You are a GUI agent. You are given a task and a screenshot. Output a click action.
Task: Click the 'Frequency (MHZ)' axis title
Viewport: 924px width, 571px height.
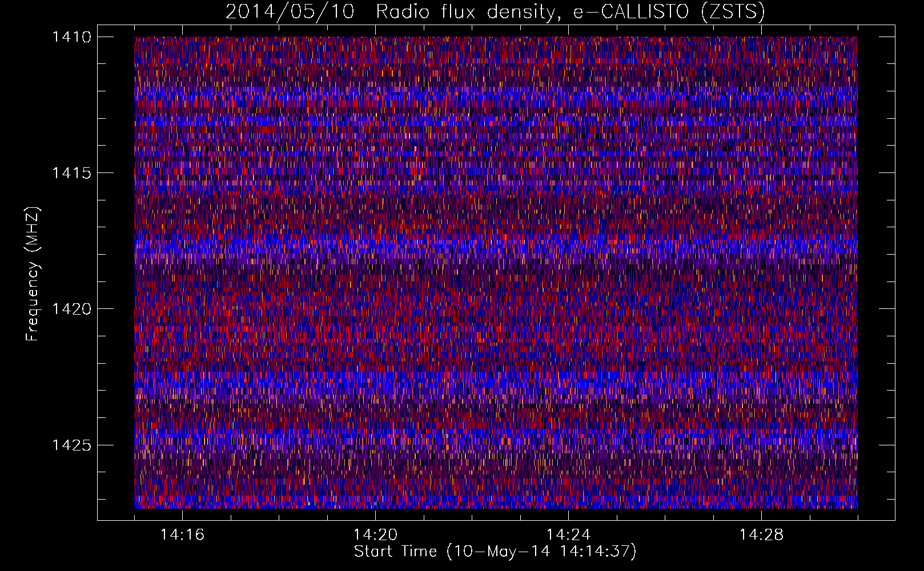tap(33, 274)
